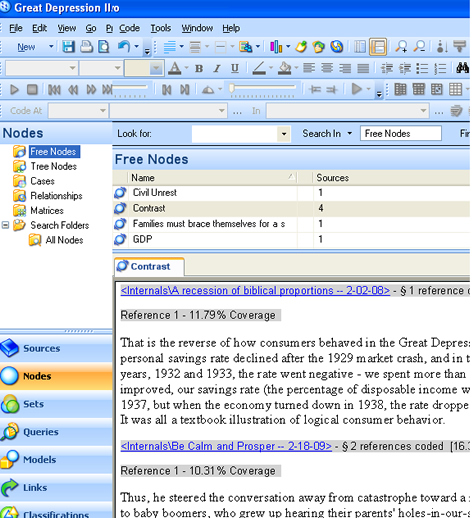Click the Print icon
This screenshot has height=518, width=474.
[x=86, y=47]
